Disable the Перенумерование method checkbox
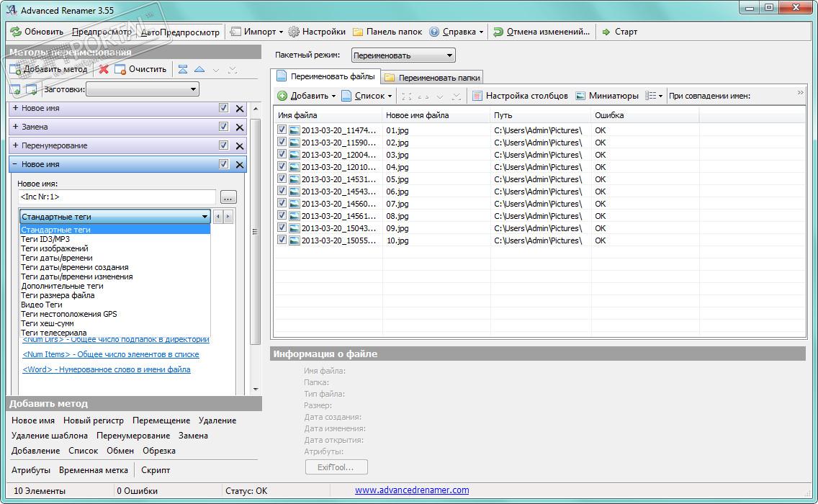Image resolution: width=818 pixels, height=504 pixels. tap(223, 145)
